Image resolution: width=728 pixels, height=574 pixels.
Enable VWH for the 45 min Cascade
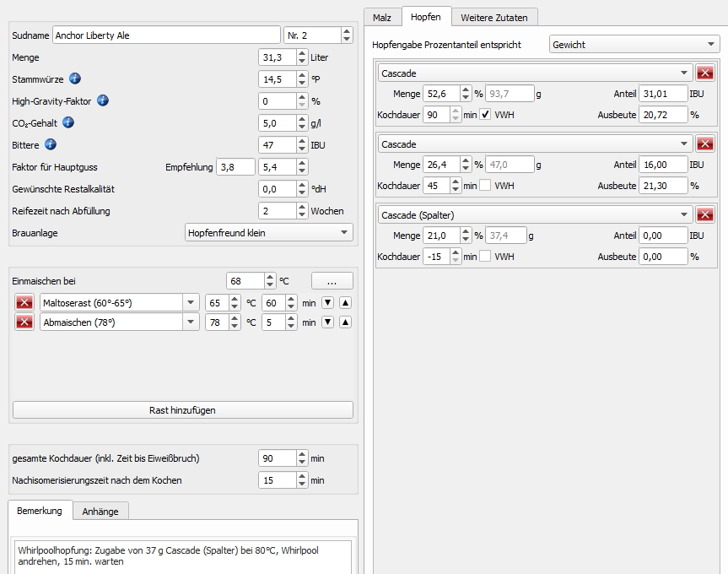tap(485, 186)
